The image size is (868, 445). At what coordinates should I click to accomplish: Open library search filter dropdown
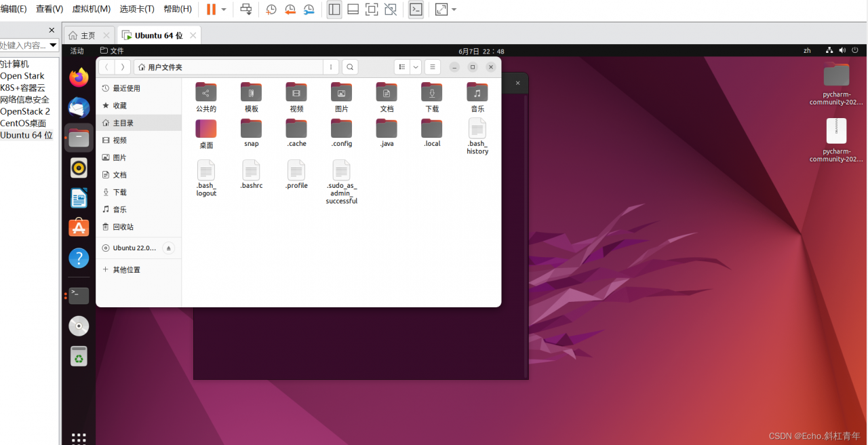[53, 45]
